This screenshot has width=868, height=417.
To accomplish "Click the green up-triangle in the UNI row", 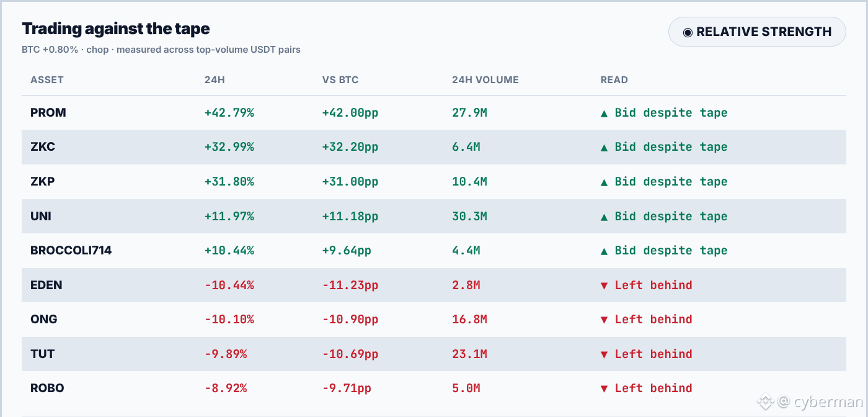I will pos(604,217).
